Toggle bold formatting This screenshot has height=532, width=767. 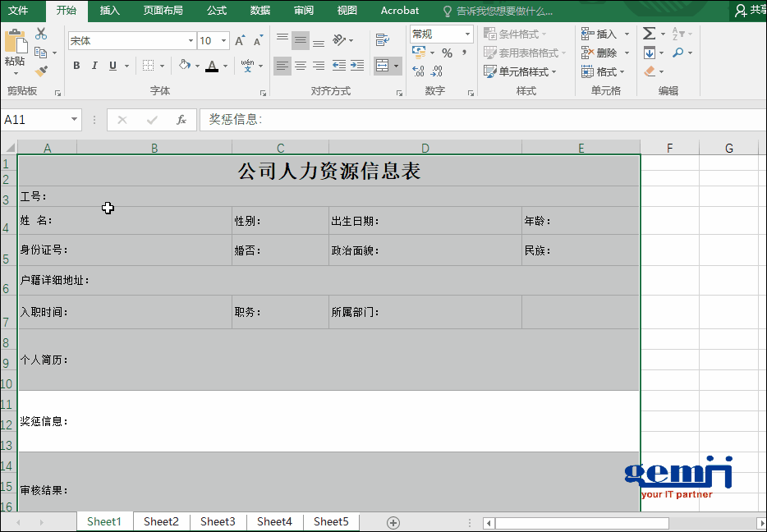(76, 66)
